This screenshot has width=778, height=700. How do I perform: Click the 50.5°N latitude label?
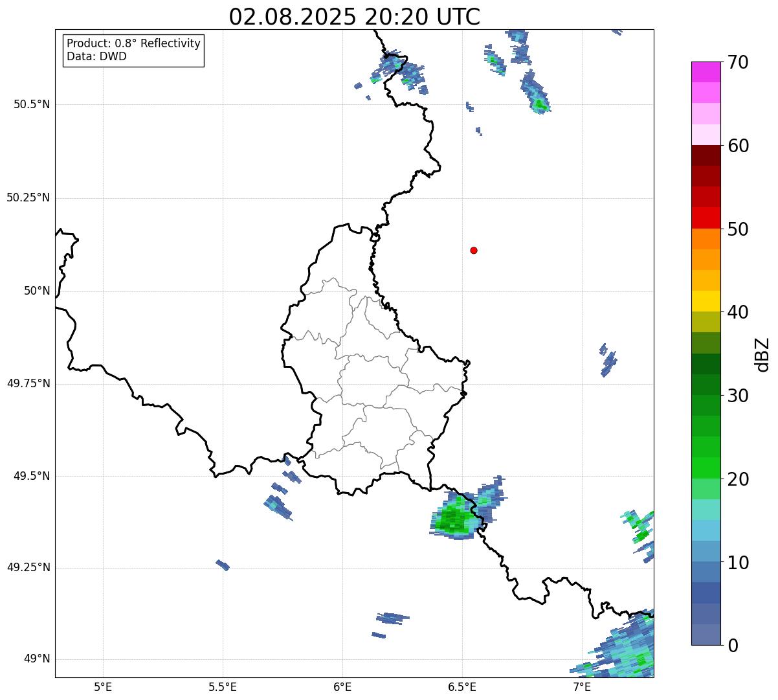click(x=32, y=104)
